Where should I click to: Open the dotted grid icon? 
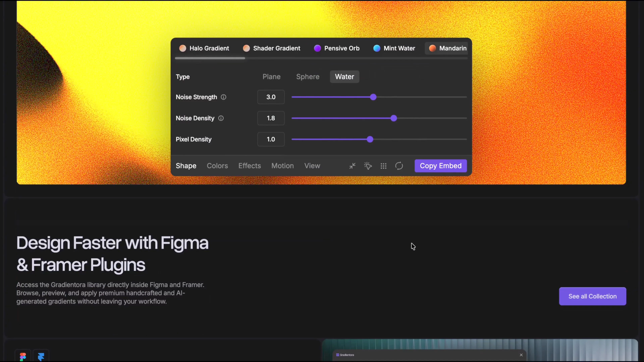point(384,166)
